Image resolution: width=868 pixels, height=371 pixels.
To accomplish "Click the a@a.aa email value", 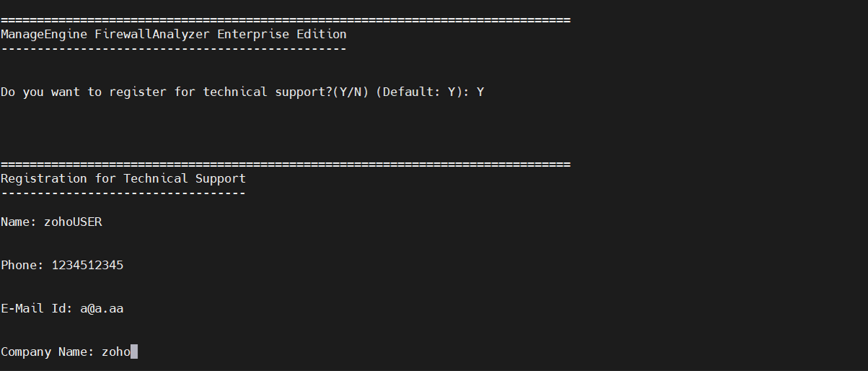I will tap(102, 308).
